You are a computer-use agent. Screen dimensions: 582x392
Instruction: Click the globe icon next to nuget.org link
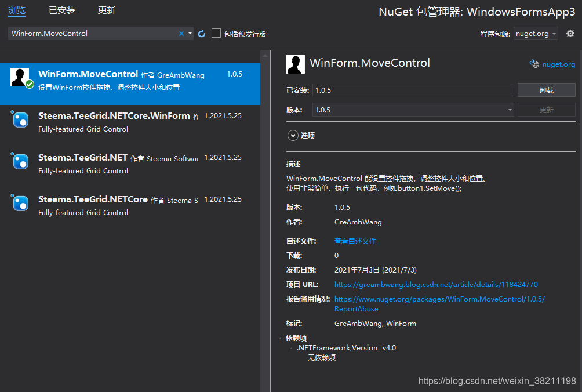[534, 64]
